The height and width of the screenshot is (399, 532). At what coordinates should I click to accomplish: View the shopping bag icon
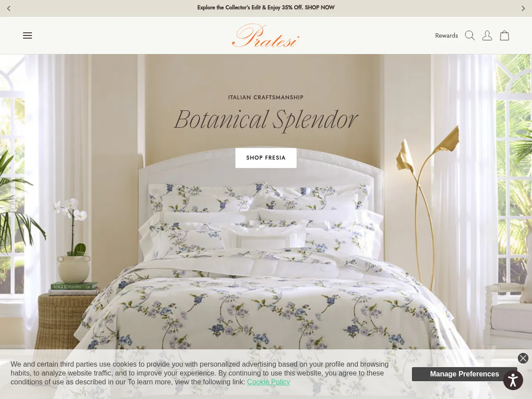(505, 35)
